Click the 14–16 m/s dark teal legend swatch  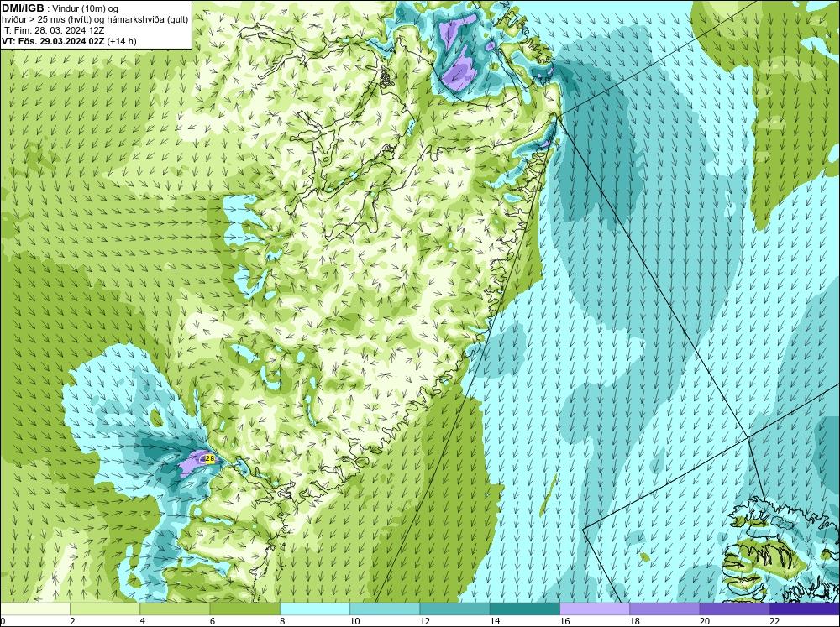pyautogui.click(x=525, y=609)
